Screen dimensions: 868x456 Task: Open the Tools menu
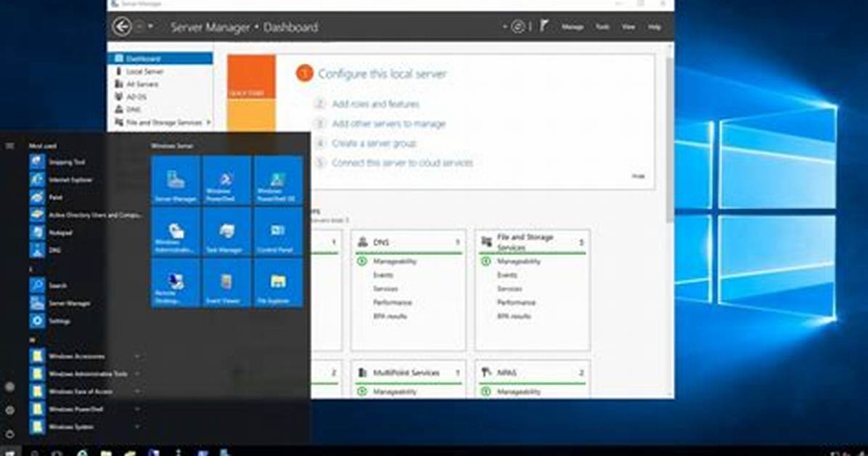pos(602,27)
